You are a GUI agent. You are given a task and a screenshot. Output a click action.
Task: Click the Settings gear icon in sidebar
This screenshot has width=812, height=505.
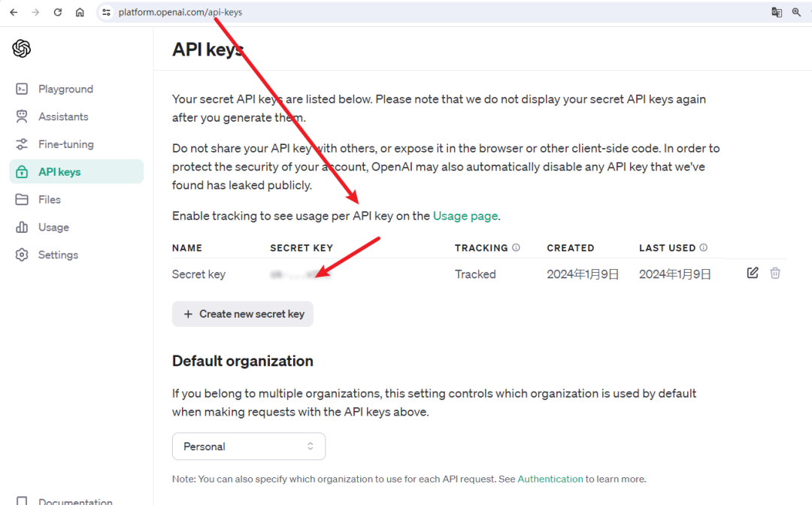coord(22,255)
